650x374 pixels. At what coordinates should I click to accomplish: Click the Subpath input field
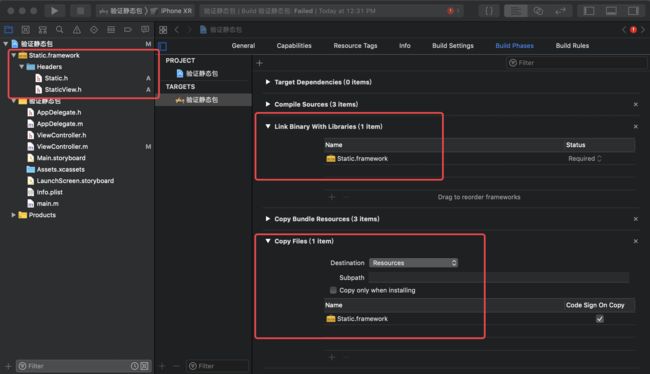click(499, 278)
